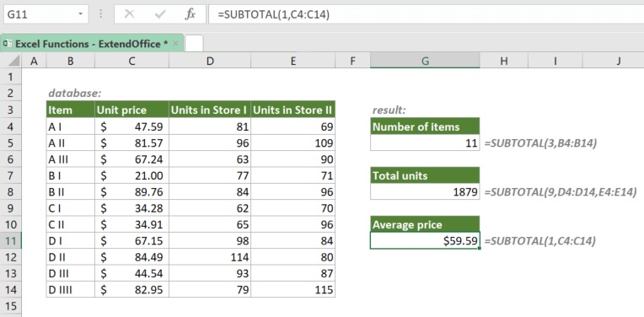
Task: Click the 'Unit price' header cell
Action: click(x=131, y=110)
